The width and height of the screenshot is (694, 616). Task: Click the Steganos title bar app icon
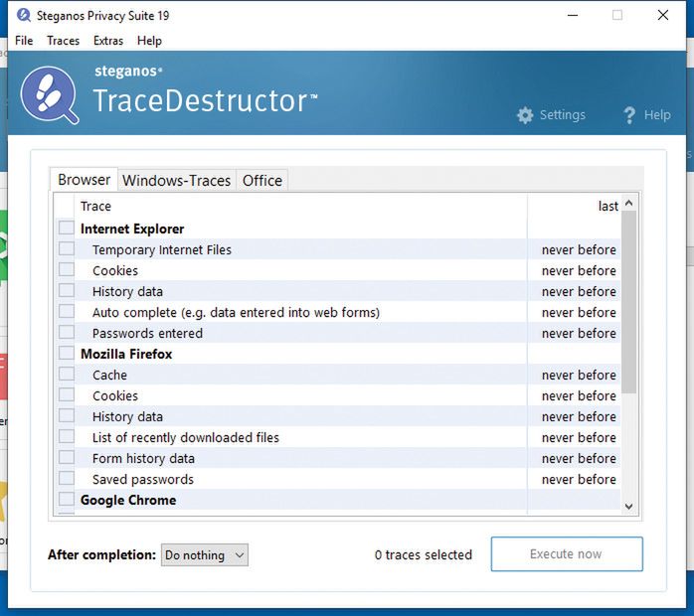point(24,15)
